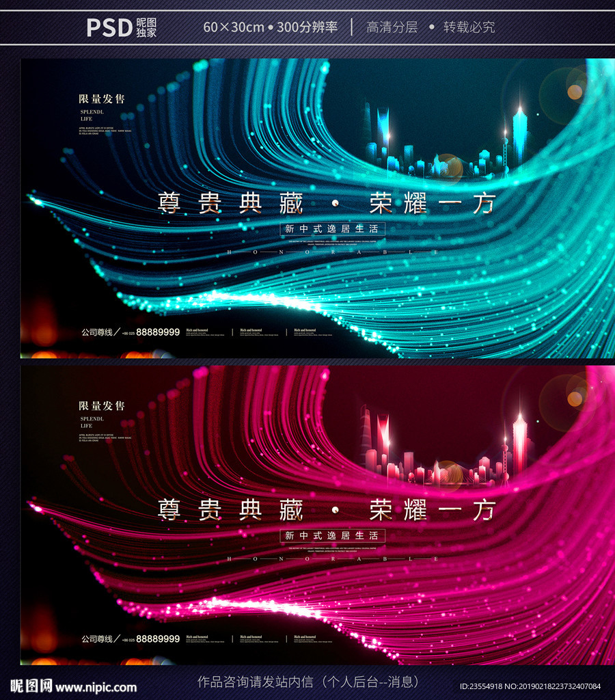Click 公司尊线 label in the teal banner
The image size is (615, 700).
coord(97,332)
